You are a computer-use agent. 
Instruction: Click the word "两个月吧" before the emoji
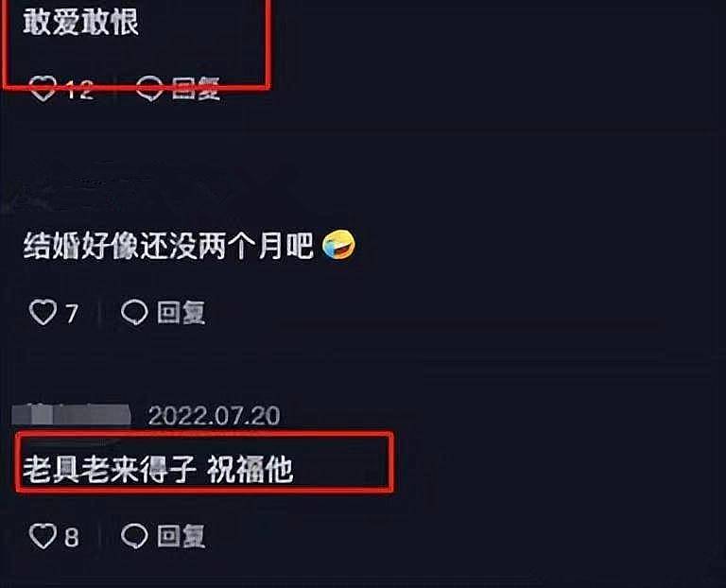pyautogui.click(x=256, y=245)
